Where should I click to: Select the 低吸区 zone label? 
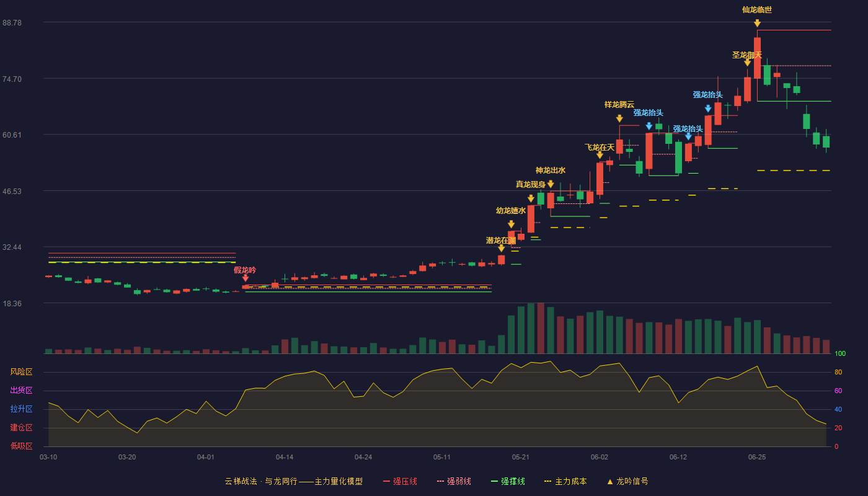tap(21, 446)
